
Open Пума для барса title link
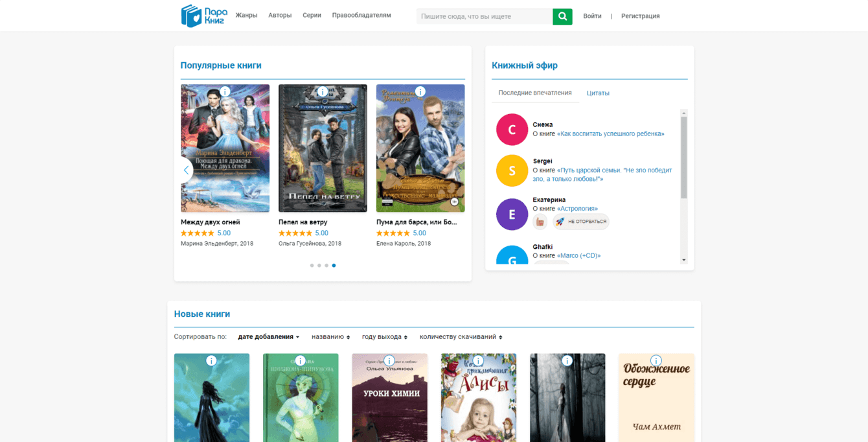pos(417,222)
